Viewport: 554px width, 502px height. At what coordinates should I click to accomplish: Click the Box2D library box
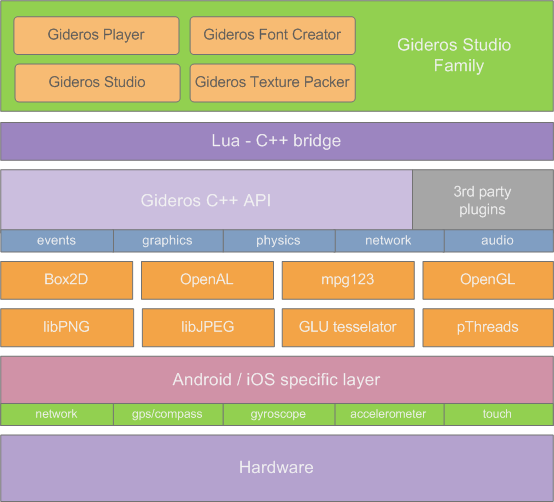tap(66, 280)
